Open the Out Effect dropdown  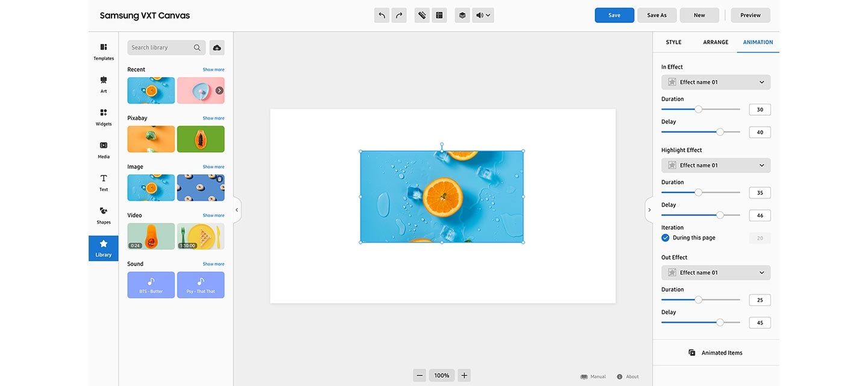coord(715,273)
